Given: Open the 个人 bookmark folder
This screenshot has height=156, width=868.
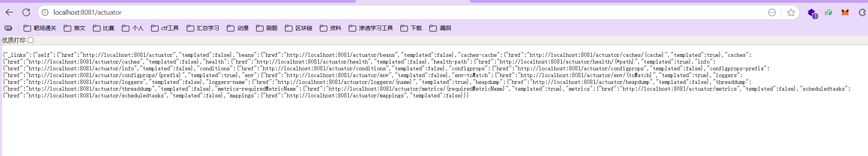Looking at the screenshot, I should (133, 28).
